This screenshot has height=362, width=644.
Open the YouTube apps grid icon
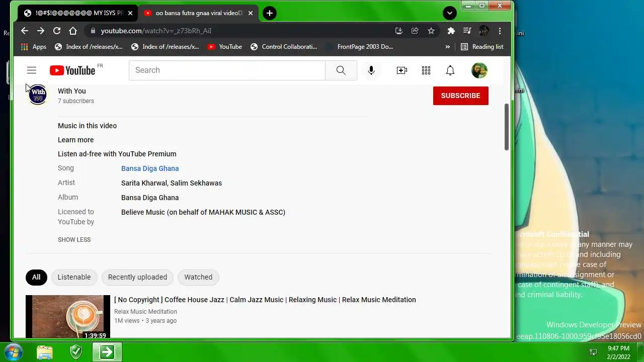coord(426,70)
